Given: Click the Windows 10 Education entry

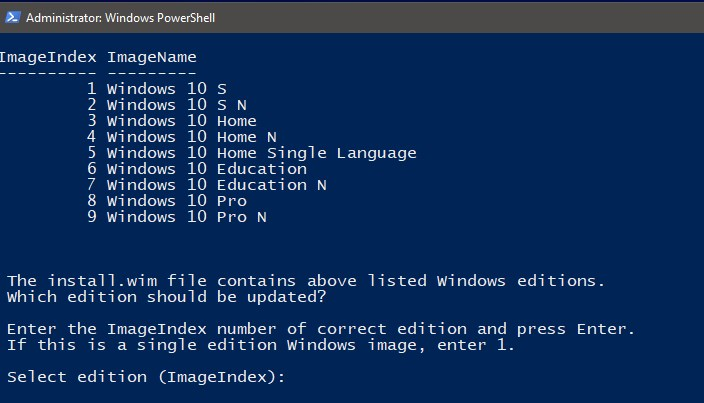Looking at the screenshot, I should click(207, 169).
